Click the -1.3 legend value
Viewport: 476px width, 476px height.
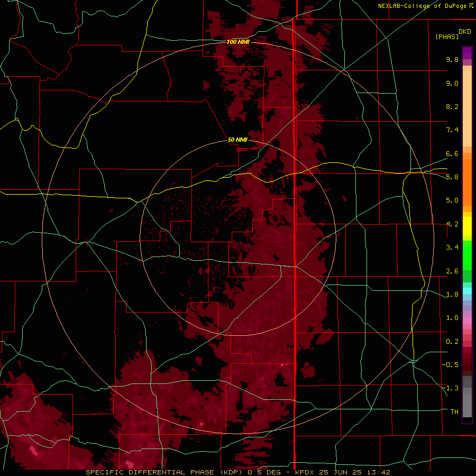pyautogui.click(x=451, y=388)
